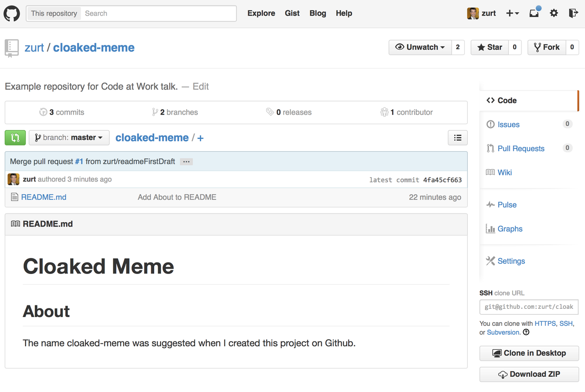Click Download ZIP button
This screenshot has width=585, height=392.
[529, 375]
